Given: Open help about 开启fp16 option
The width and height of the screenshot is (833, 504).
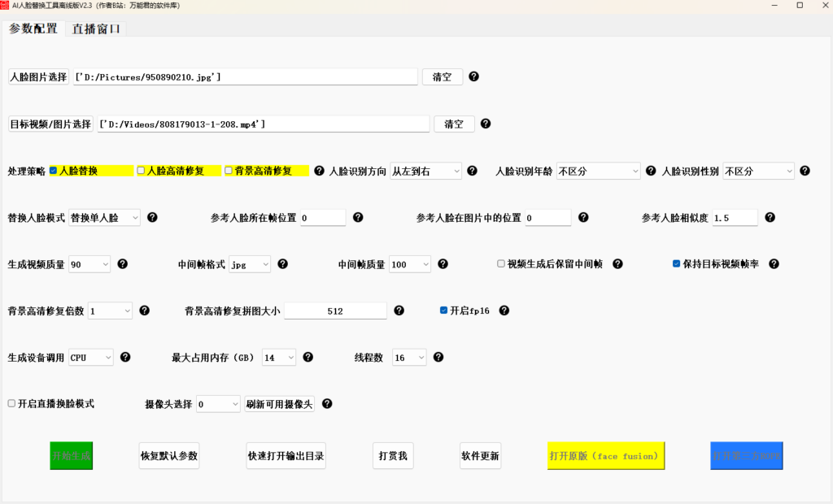Looking at the screenshot, I should (x=504, y=310).
